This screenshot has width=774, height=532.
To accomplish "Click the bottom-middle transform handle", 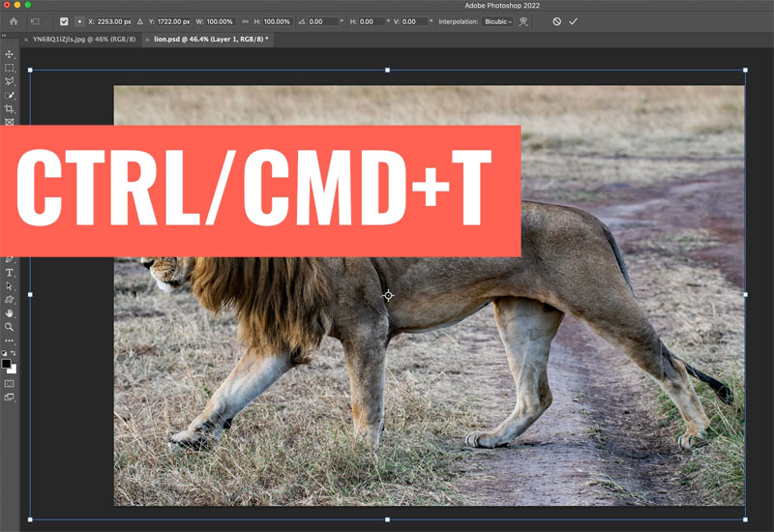I will [x=388, y=519].
